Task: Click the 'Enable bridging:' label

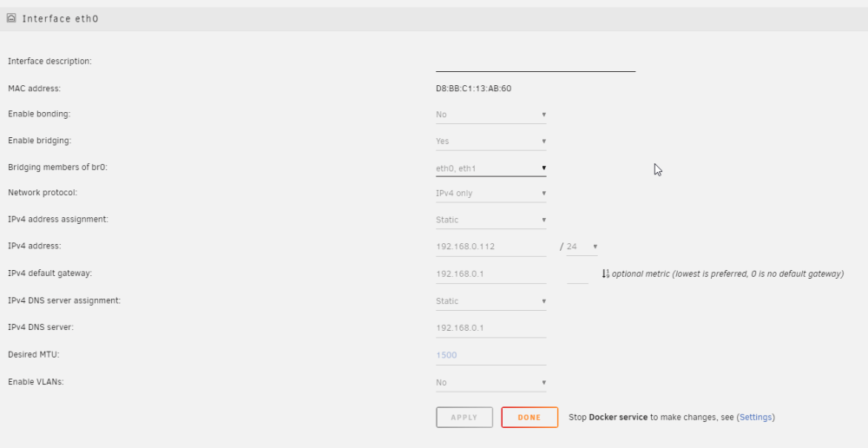Action: [x=39, y=141]
